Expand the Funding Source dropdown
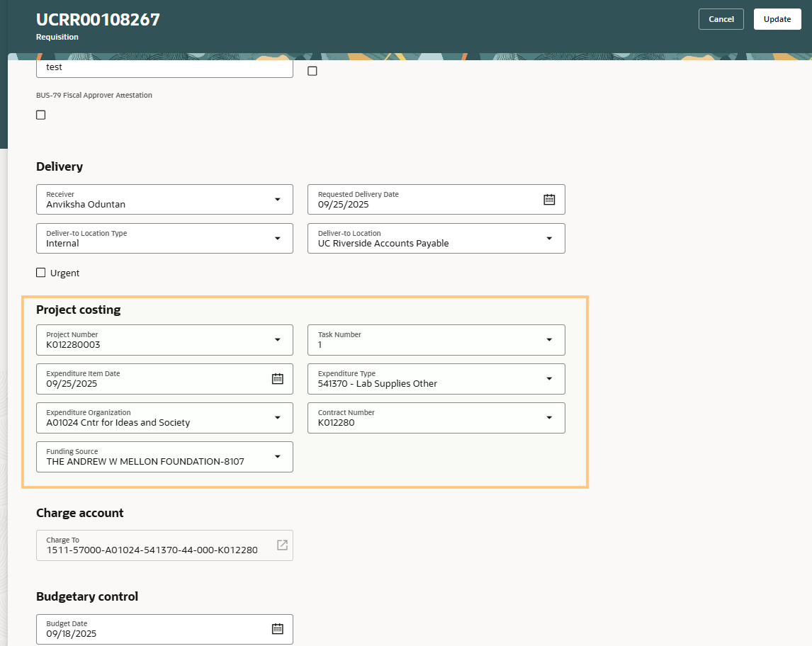 pos(278,457)
